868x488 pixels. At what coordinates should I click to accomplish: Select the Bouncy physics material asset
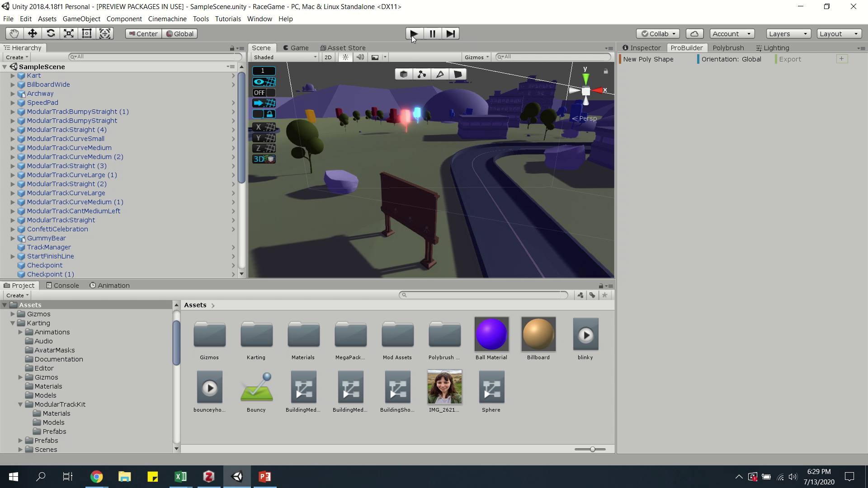point(256,391)
